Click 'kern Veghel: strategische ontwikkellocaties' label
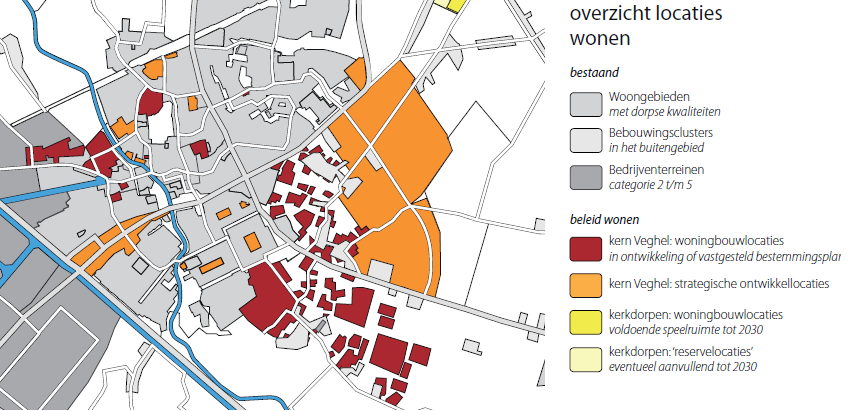 coord(719,284)
